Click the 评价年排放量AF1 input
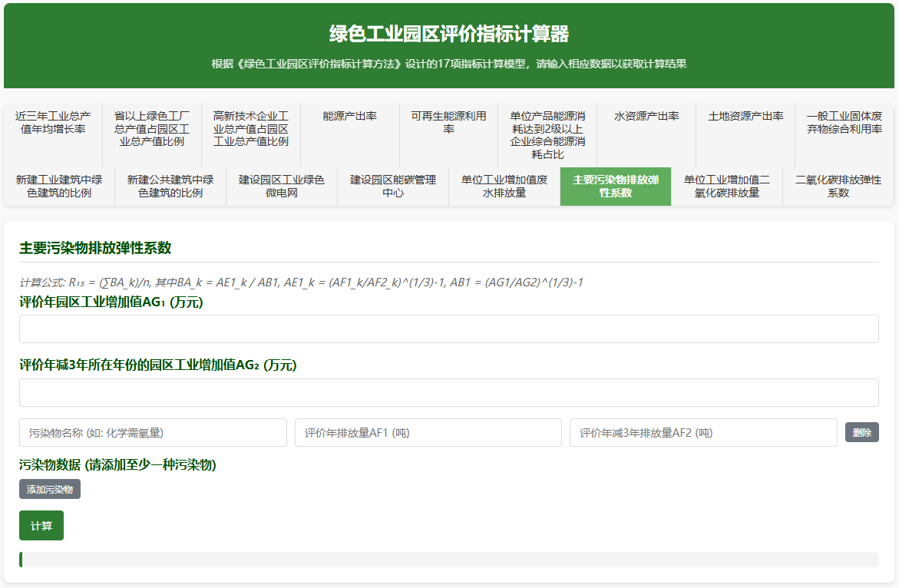899x588 pixels. pos(428,433)
